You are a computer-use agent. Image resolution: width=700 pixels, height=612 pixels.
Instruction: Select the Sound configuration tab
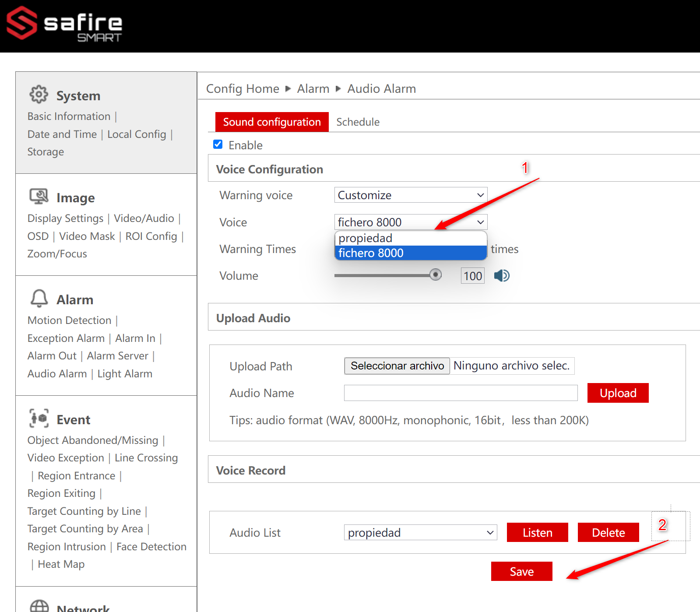click(272, 122)
